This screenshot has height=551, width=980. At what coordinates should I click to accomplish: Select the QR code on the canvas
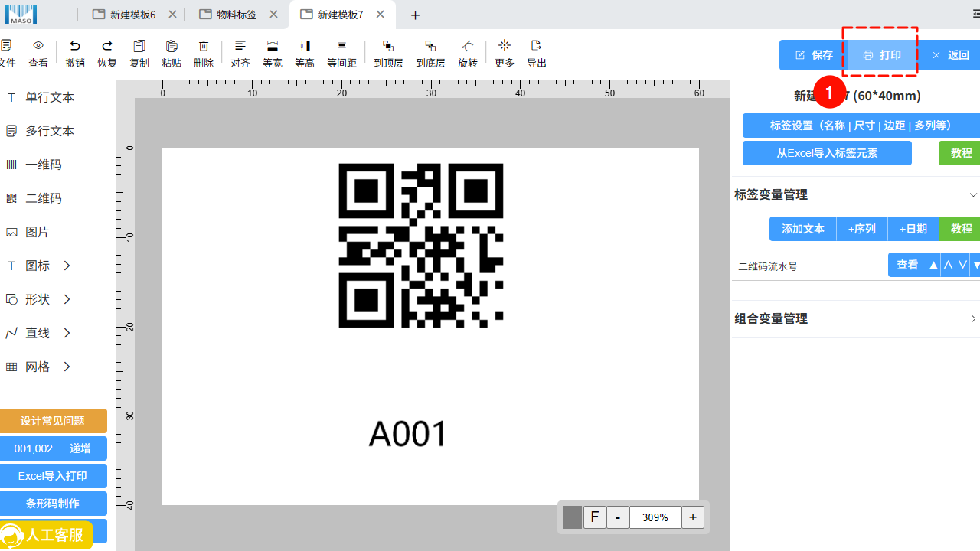[x=421, y=246]
